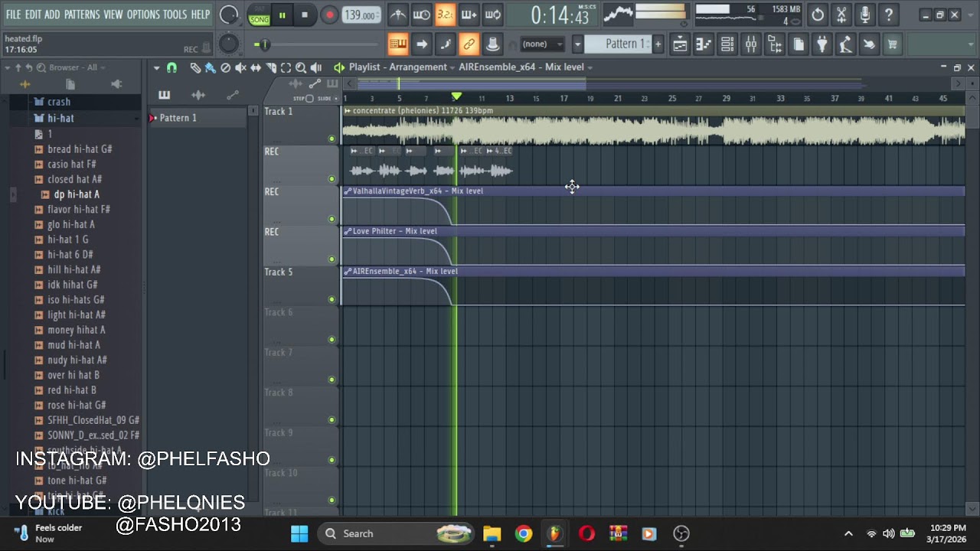Image resolution: width=980 pixels, height=551 pixels.
Task: Open the Piano roll from the toolbar
Action: point(704,44)
